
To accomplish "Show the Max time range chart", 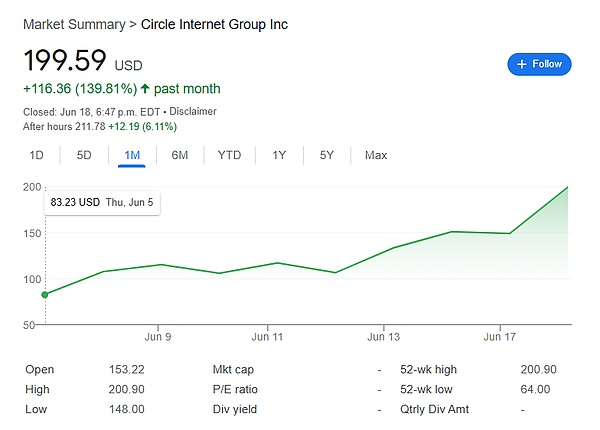I will (376, 155).
